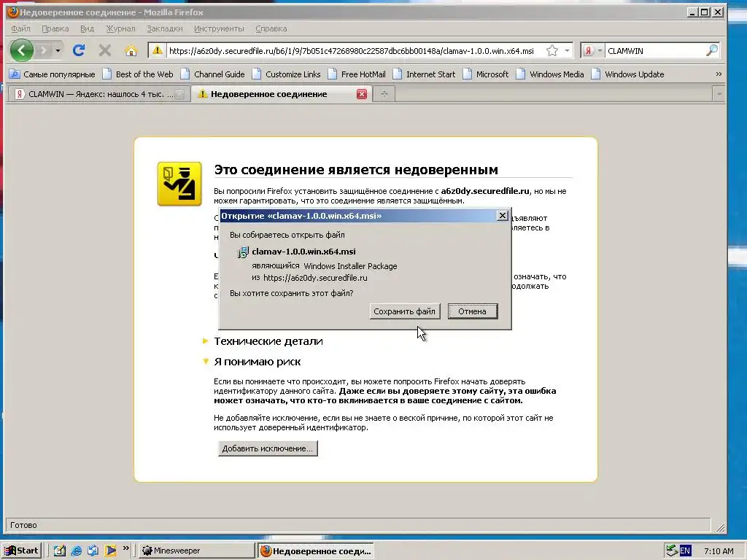Open the Вид menu
Screen dimensions: 747x560
[88, 28]
